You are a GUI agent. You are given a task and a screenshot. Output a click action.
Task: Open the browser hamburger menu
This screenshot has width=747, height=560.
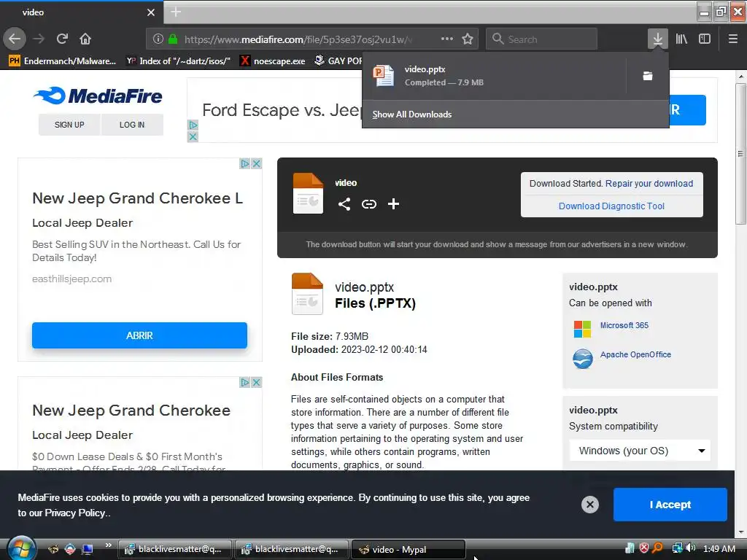pyautogui.click(x=733, y=39)
